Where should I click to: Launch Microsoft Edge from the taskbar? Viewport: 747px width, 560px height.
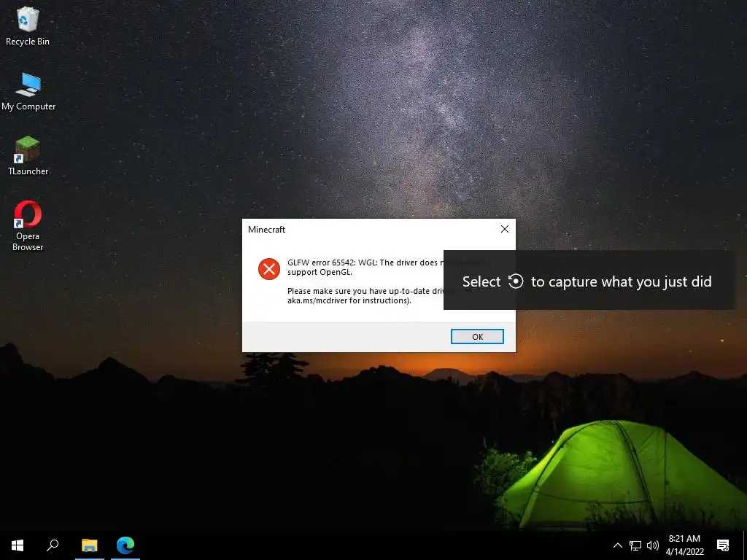tap(125, 545)
